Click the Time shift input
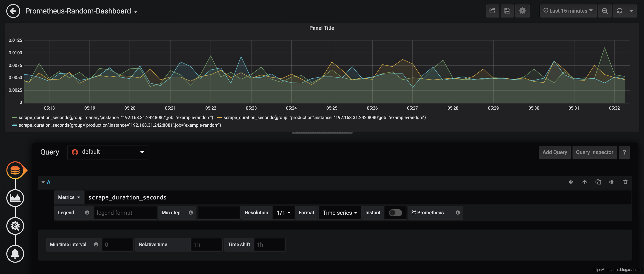Image resolution: width=644 pixels, height=274 pixels. [269, 245]
